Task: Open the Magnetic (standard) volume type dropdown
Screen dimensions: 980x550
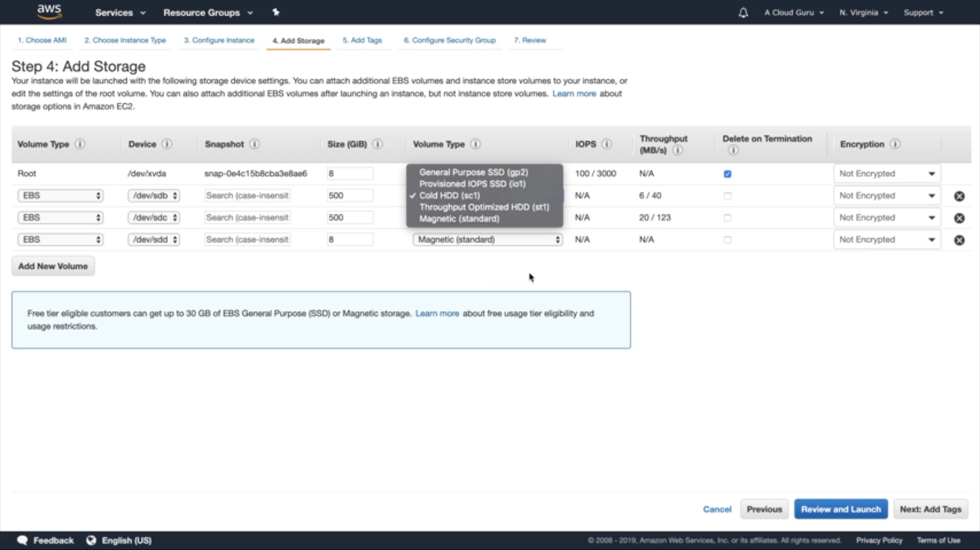Action: pyautogui.click(x=487, y=239)
